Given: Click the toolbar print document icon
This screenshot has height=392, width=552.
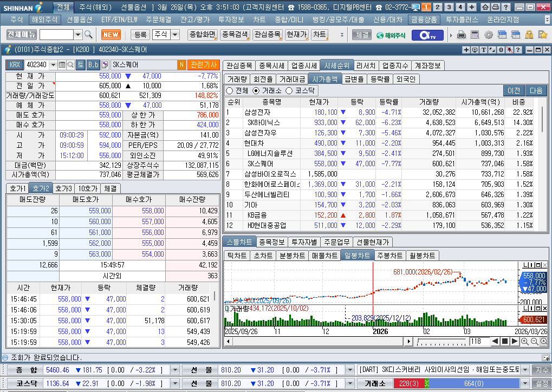Looking at the screenshot, I should coord(461,35).
